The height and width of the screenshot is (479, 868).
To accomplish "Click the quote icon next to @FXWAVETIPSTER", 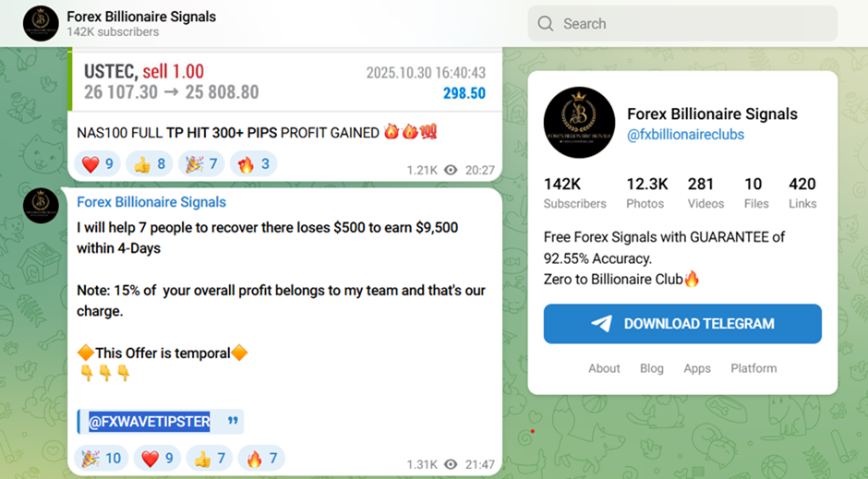I will [x=233, y=421].
